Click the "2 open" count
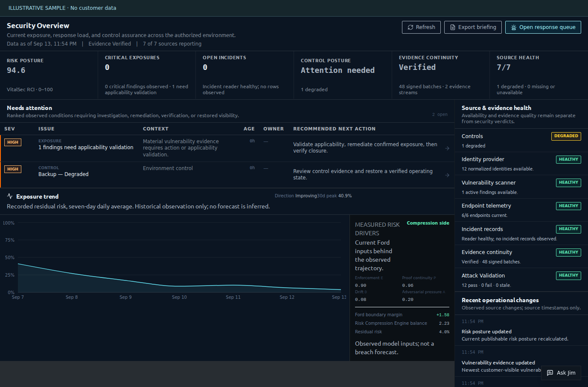Screen dimensions: 588x387 tap(440, 115)
